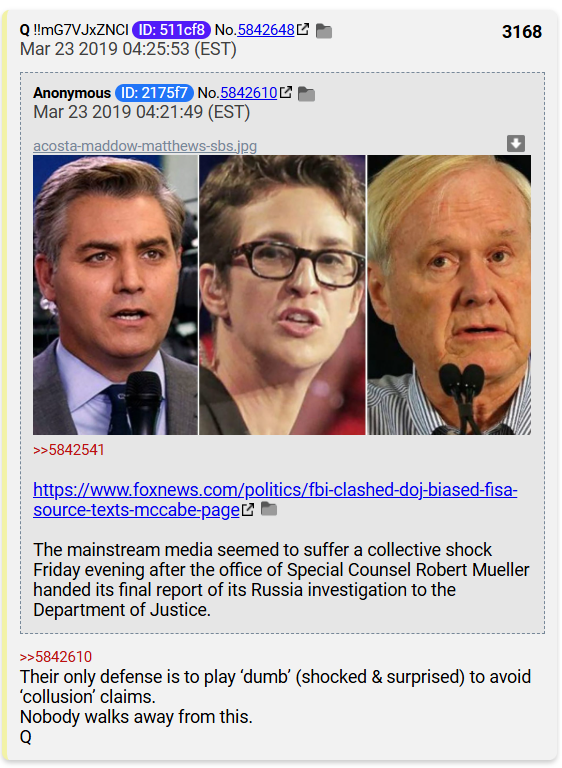This screenshot has width=562, height=768.
Task: Open quoted post number link 5842610
Action: click(x=249, y=93)
